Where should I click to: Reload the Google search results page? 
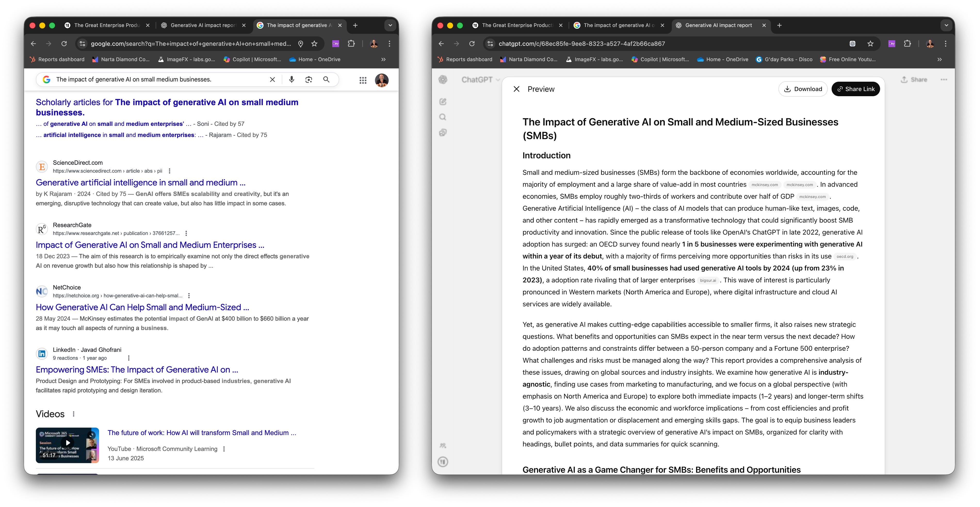tap(64, 44)
